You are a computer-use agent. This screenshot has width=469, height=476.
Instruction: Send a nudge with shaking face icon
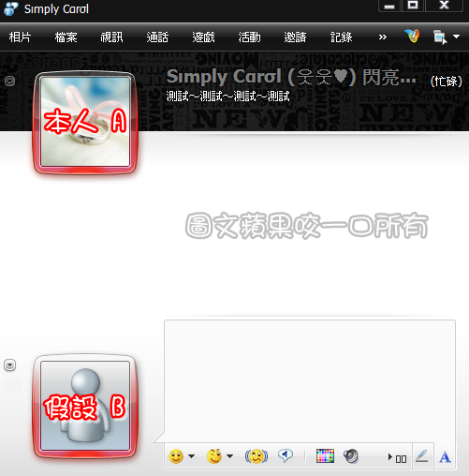256,456
